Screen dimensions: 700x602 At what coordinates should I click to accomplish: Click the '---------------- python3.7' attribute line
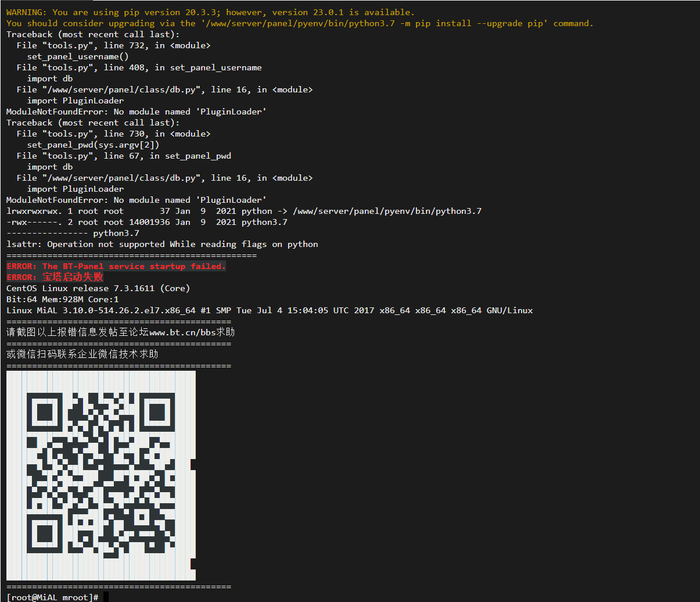coord(73,233)
